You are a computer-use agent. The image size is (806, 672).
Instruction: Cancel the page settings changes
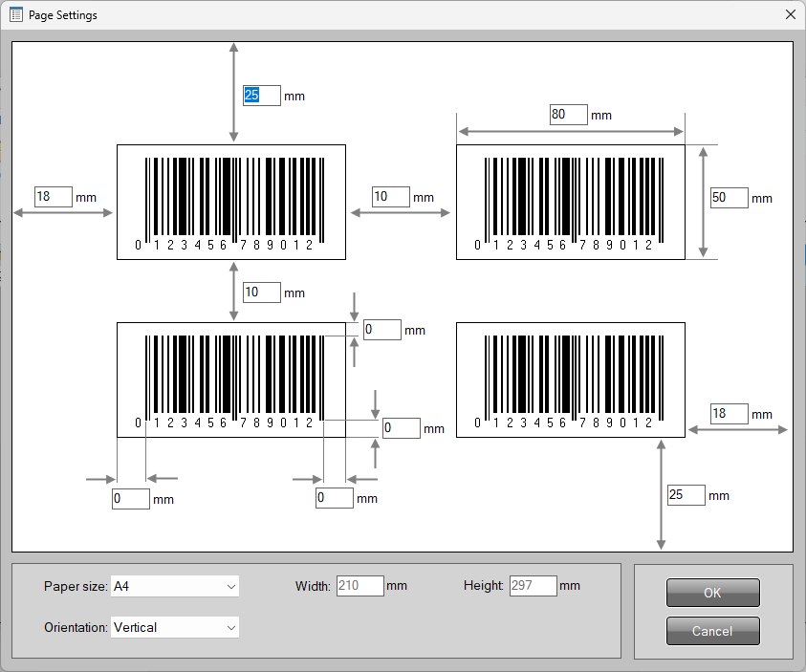[713, 631]
